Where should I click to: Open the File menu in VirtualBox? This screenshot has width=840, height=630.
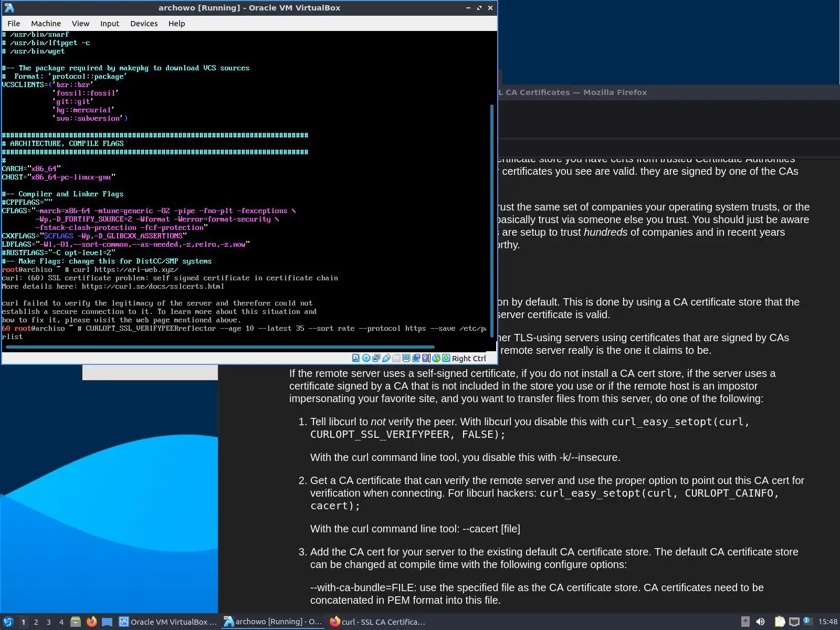click(x=14, y=24)
